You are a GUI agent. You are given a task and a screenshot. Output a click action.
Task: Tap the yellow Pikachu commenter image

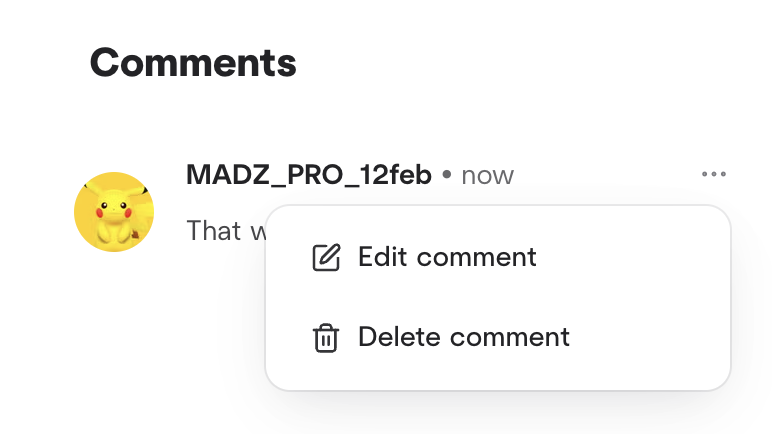[114, 212]
